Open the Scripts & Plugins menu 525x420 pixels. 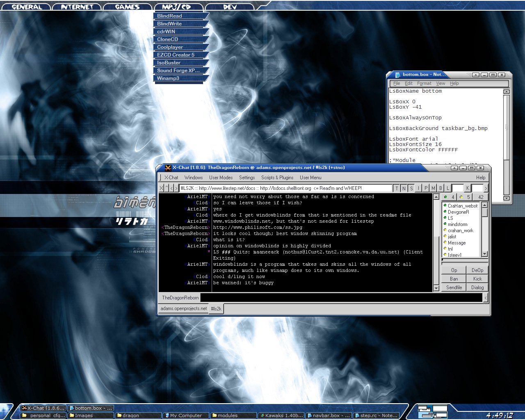[277, 178]
